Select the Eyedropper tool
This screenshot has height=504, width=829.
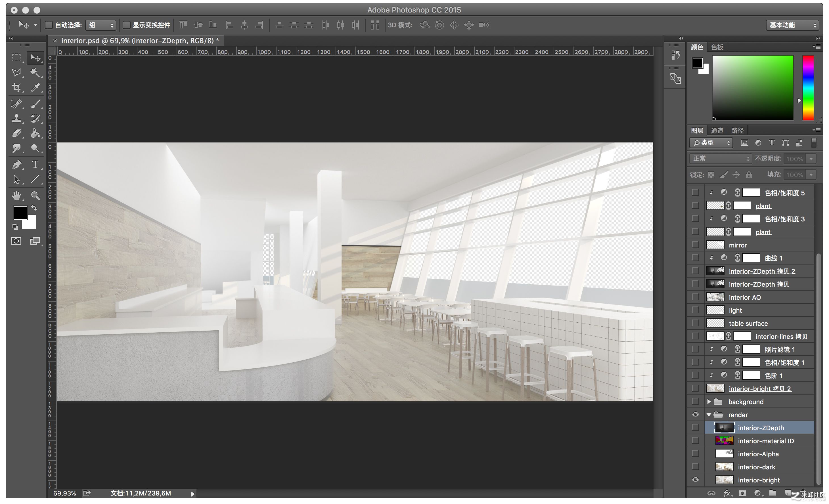[35, 87]
